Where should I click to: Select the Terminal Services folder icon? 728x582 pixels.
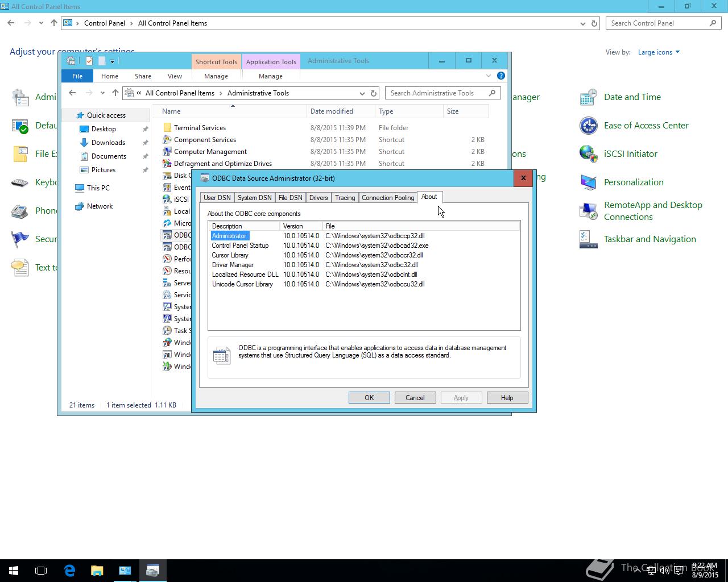167,128
